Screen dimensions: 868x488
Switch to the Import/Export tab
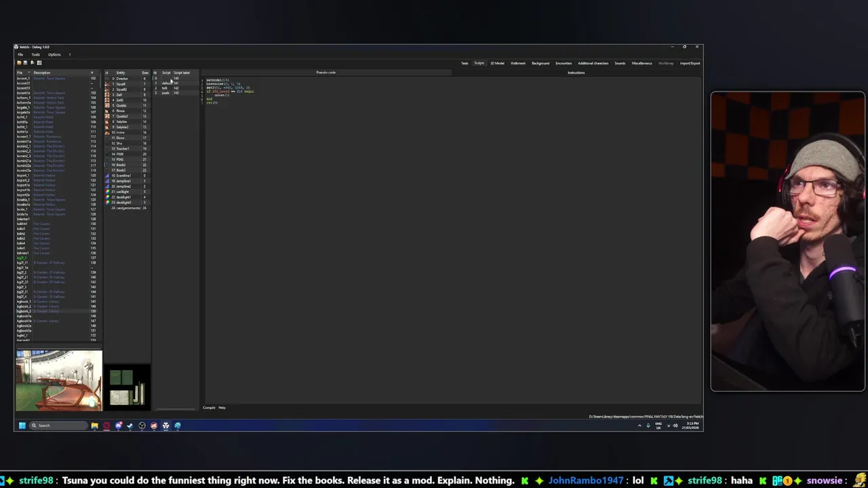tap(690, 63)
